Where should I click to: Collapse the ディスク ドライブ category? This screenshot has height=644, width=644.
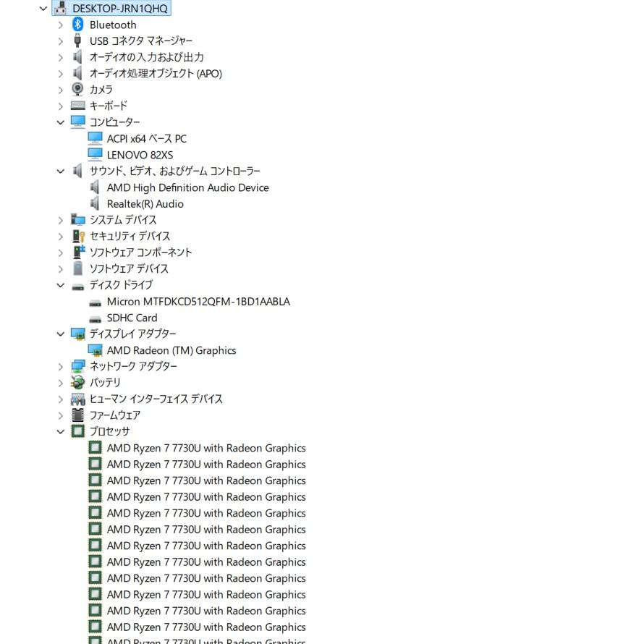tap(61, 285)
